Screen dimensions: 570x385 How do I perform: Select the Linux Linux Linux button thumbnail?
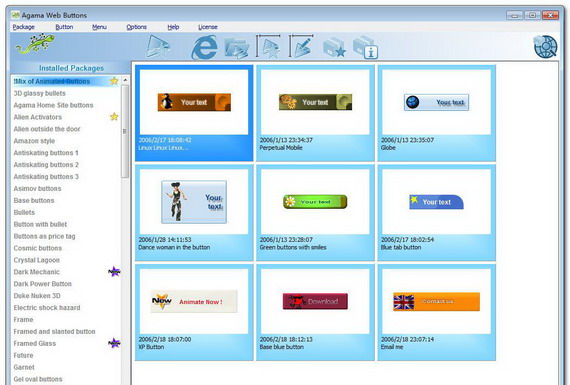click(x=194, y=113)
